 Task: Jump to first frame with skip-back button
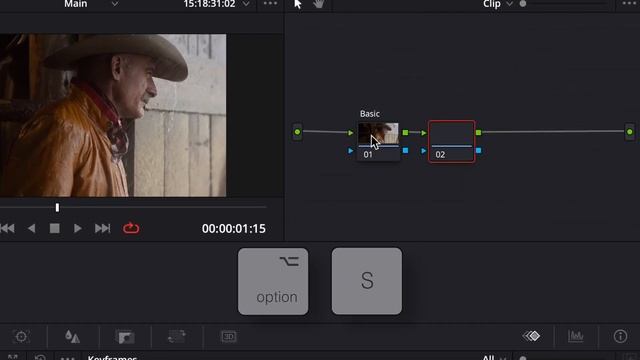tap(7, 228)
